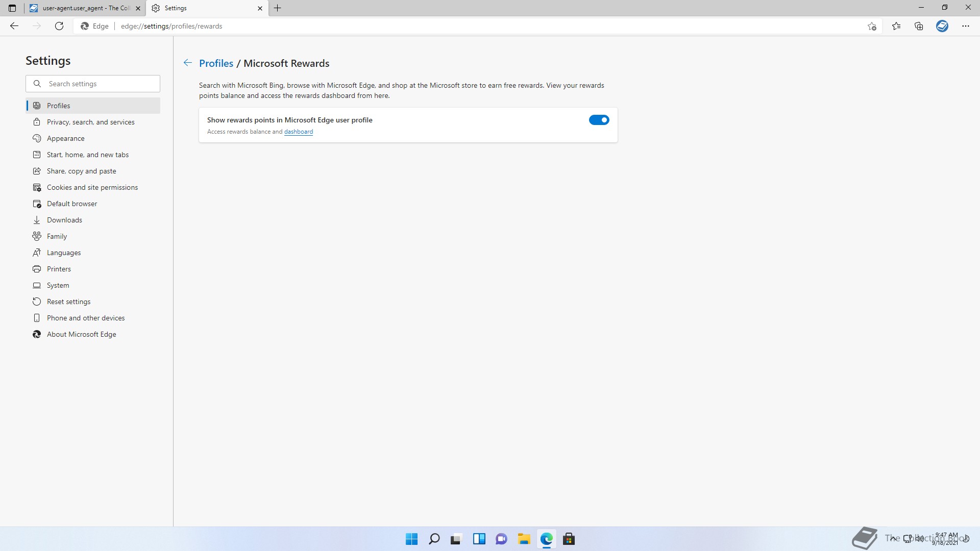
Task: Open a new tab with plus button
Action: 278,8
